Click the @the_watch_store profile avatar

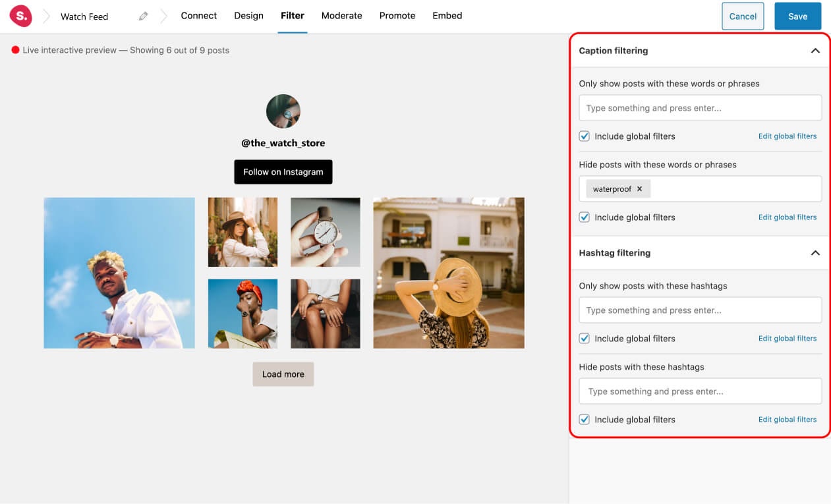point(283,111)
